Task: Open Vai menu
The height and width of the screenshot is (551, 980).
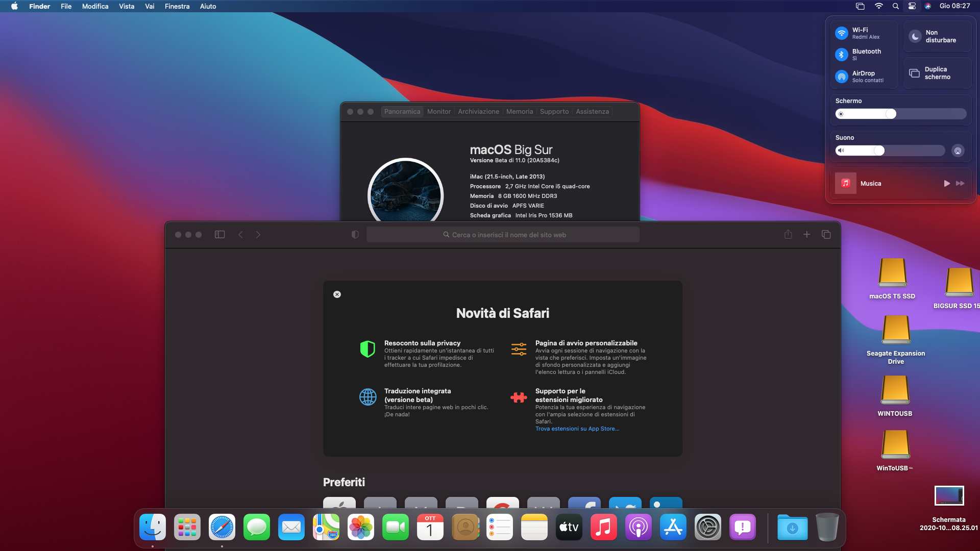Action: click(150, 6)
